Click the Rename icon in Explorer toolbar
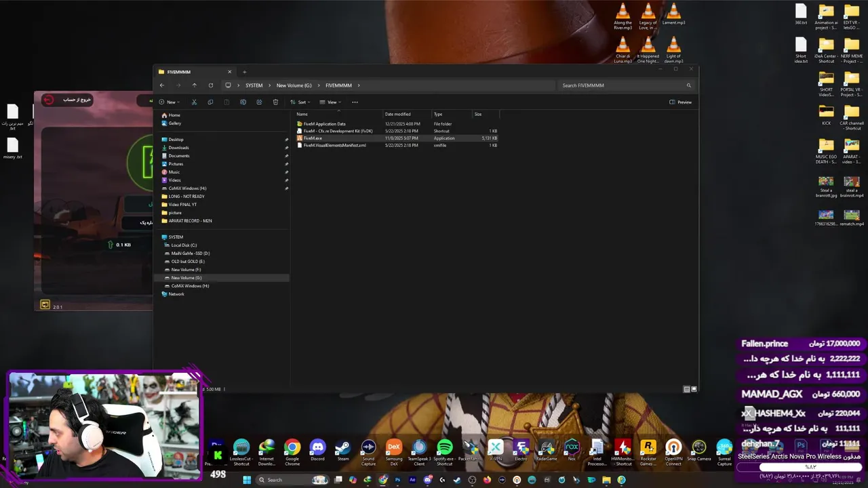Viewport: 868px width, 488px height. click(243, 102)
